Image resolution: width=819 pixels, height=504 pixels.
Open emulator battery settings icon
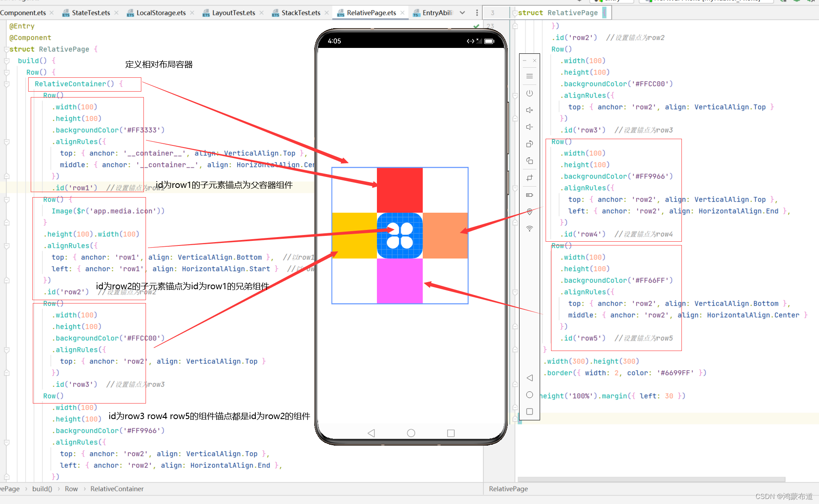[x=530, y=195]
